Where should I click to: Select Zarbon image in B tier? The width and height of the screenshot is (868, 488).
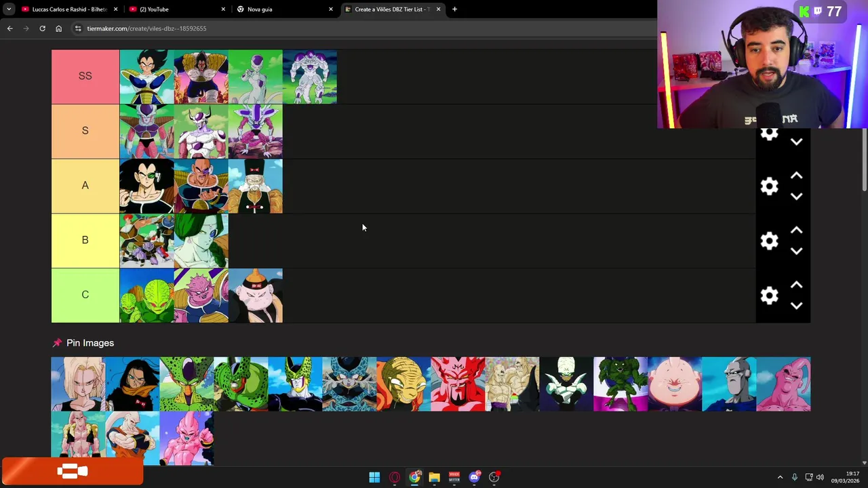pos(201,241)
